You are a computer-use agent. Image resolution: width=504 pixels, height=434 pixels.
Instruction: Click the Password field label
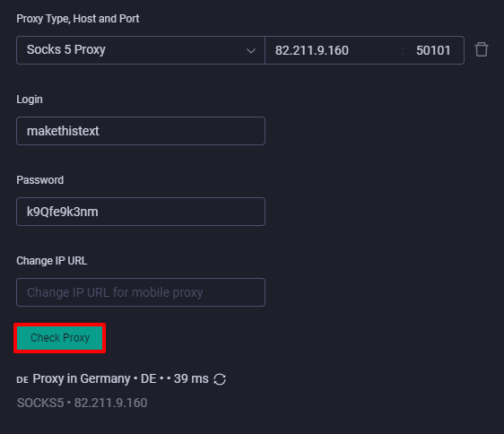click(x=39, y=180)
